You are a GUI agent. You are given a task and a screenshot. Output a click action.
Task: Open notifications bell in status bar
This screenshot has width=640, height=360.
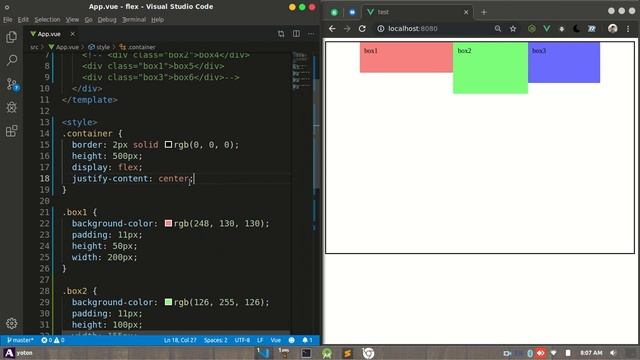click(x=307, y=340)
